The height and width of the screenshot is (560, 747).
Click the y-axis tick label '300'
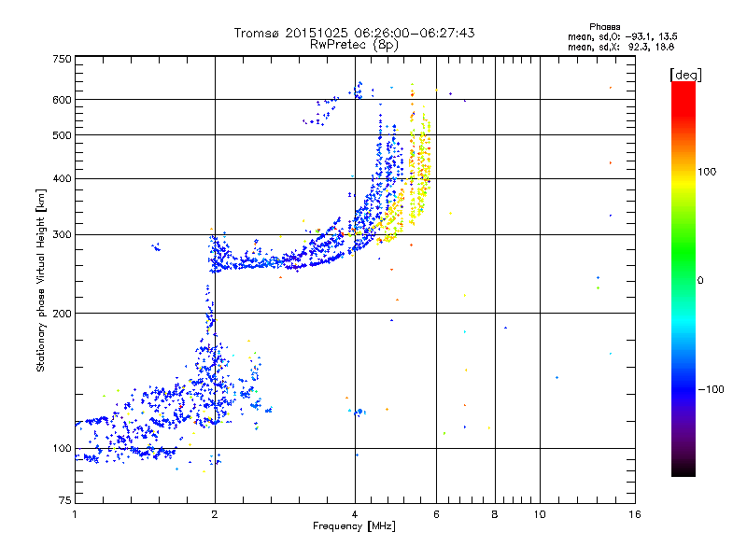62,234
